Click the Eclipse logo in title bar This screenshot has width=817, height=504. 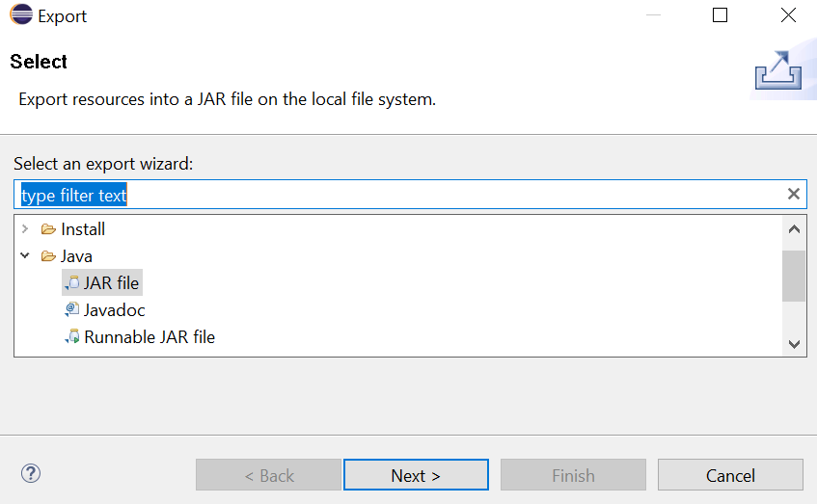point(21,14)
